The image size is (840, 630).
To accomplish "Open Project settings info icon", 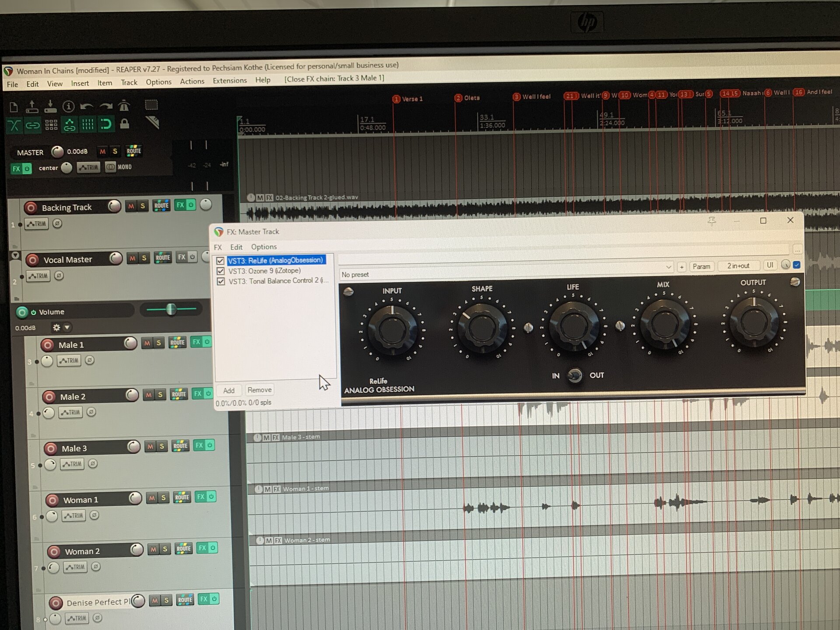I will [68, 106].
